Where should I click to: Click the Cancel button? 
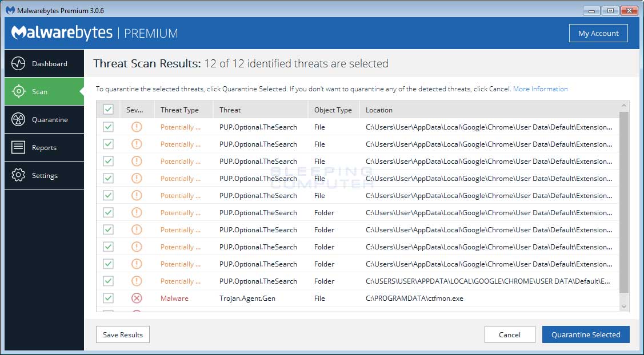pos(510,334)
